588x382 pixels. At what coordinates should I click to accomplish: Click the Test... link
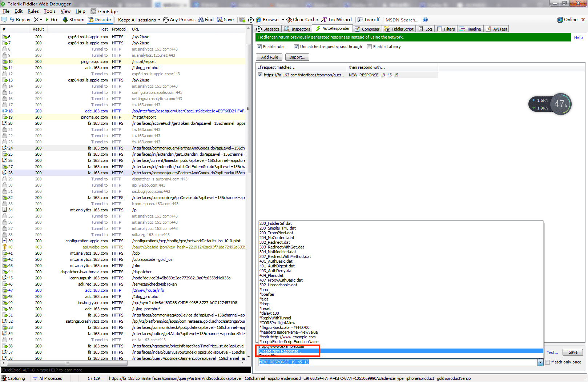tap(552, 353)
